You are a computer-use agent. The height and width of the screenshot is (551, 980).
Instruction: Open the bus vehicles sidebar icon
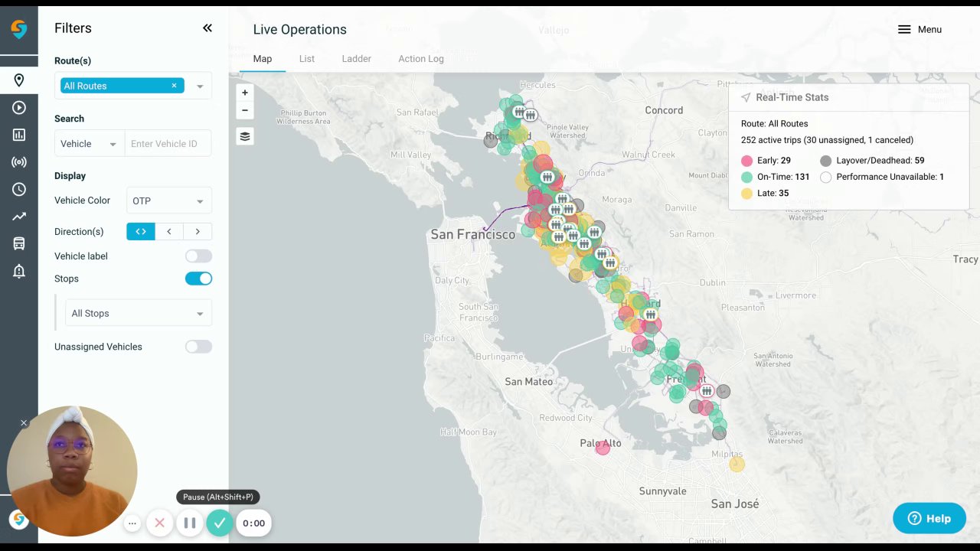(18, 243)
